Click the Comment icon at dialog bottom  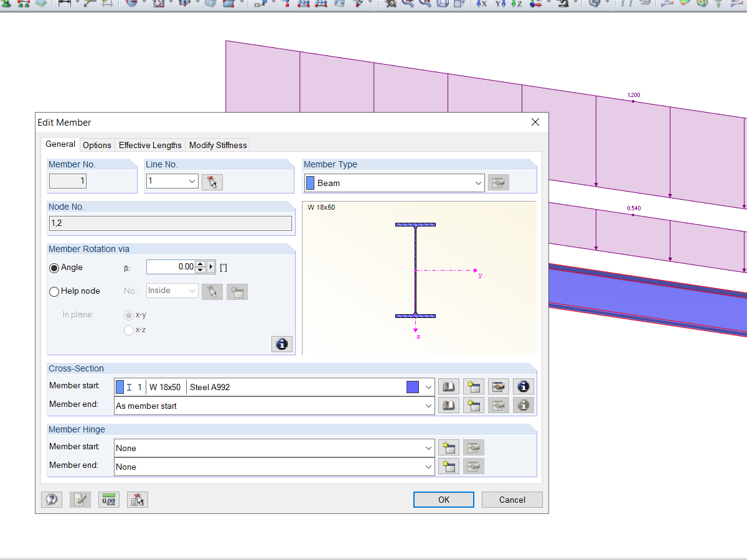(x=80, y=499)
